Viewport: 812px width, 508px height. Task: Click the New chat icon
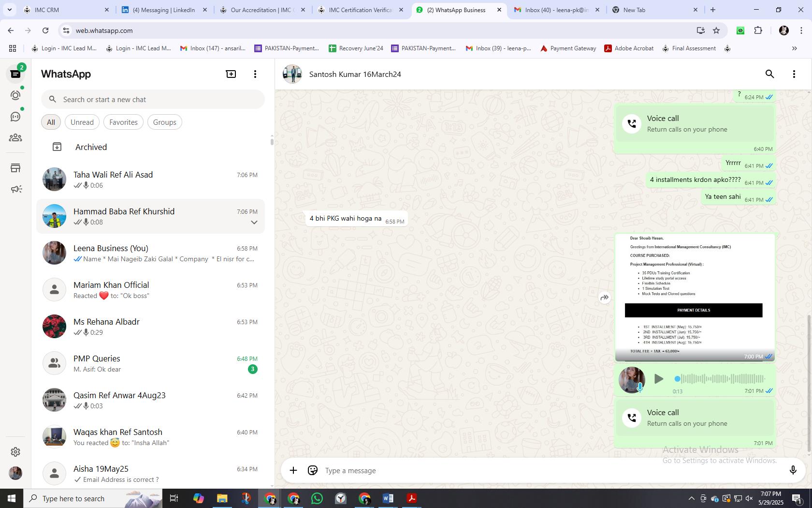[x=231, y=74]
